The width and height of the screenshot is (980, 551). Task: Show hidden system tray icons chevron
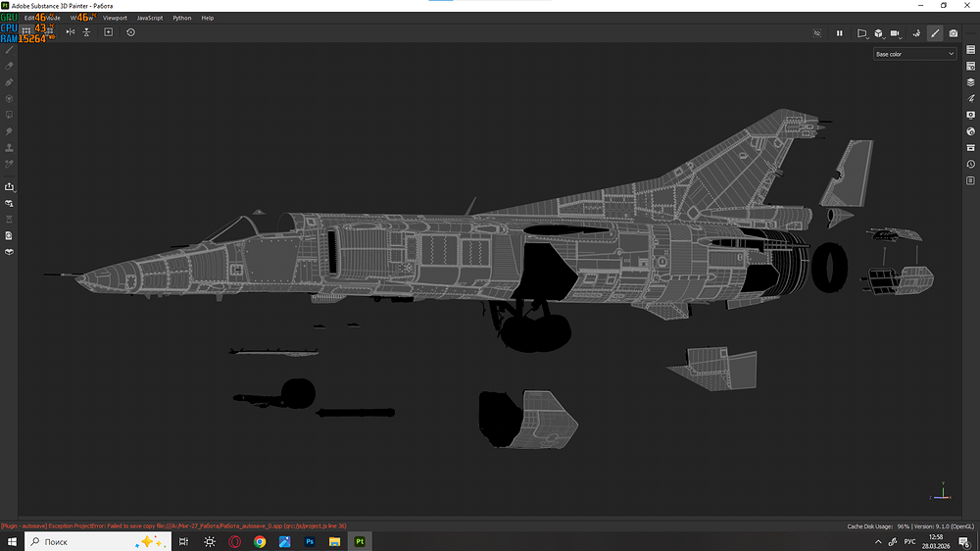click(878, 541)
